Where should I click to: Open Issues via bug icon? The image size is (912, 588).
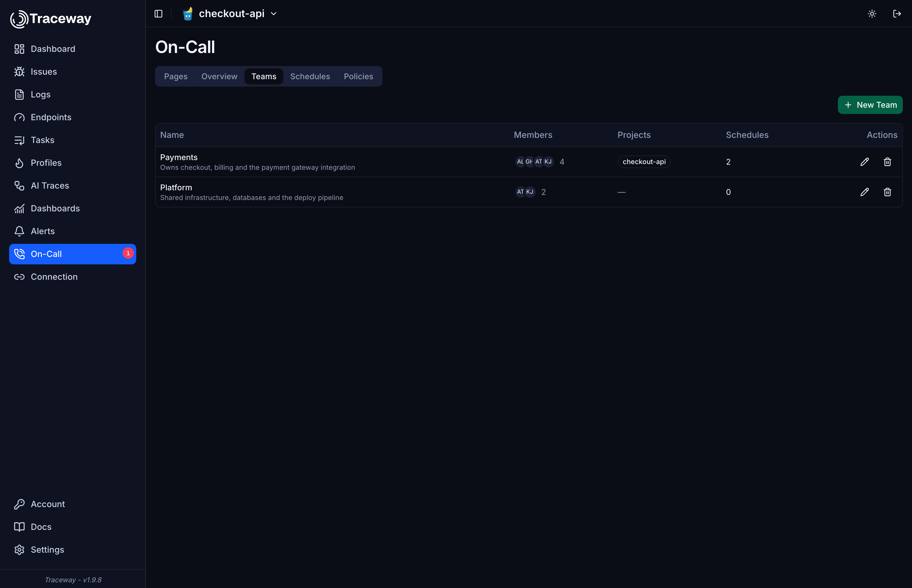click(19, 72)
